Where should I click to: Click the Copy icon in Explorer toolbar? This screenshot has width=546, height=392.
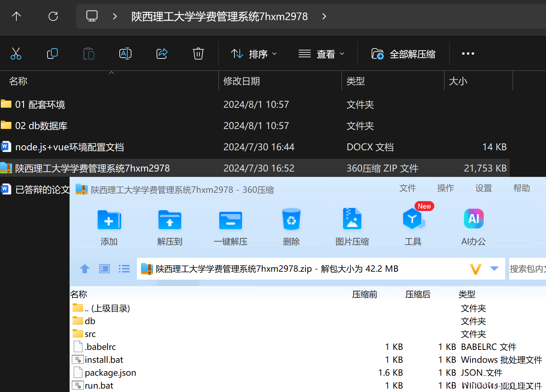click(x=52, y=54)
